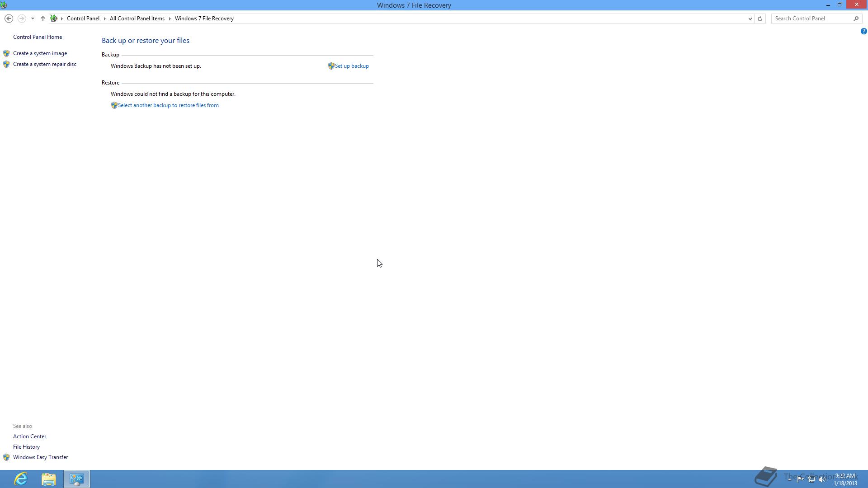Open Create a system repair disc
Viewport: 868px width, 488px height.
[x=45, y=64]
